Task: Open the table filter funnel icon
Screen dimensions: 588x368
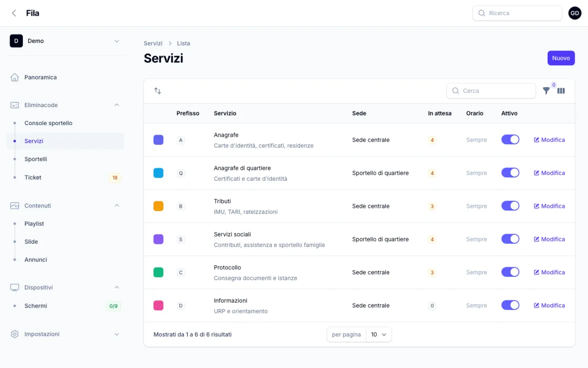Action: pyautogui.click(x=546, y=91)
